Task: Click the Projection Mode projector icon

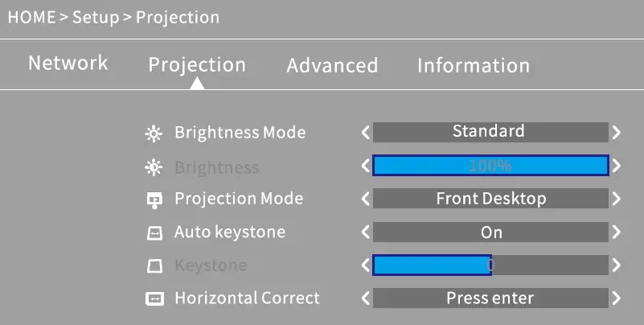Action: pyautogui.click(x=154, y=200)
